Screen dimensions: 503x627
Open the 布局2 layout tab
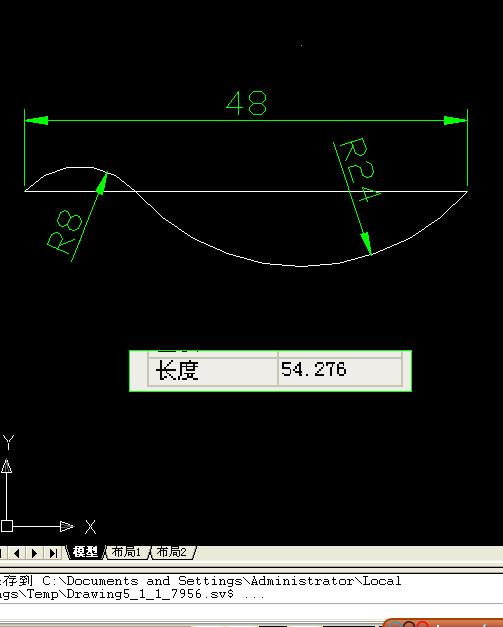172,552
